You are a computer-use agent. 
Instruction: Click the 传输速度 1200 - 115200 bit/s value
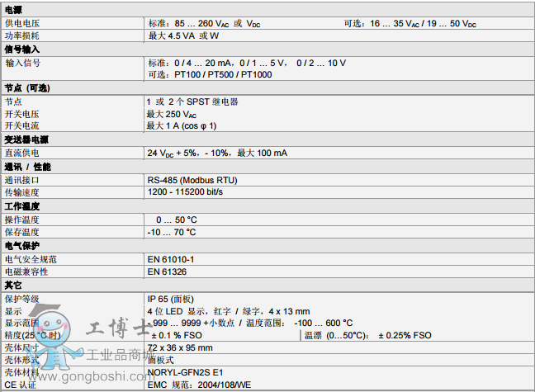[185, 192]
